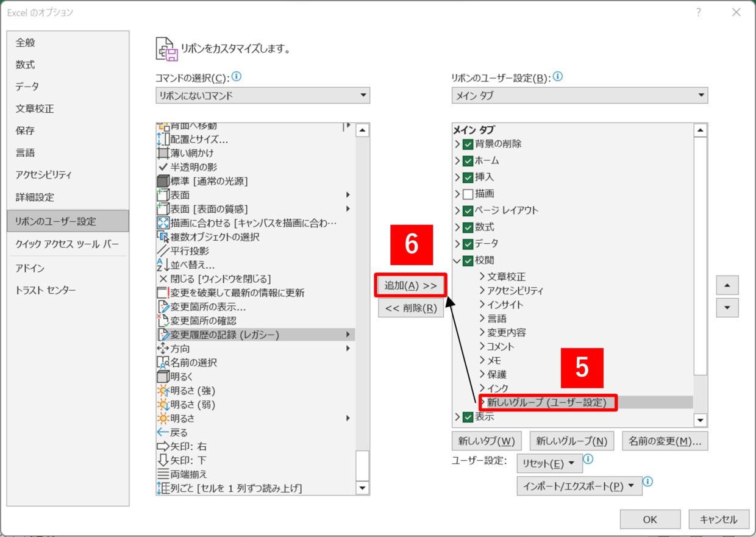Image resolution: width=756 pixels, height=537 pixels.
Task: Click info icon beside リボンのユーザー設定(B)
Action: tap(557, 77)
